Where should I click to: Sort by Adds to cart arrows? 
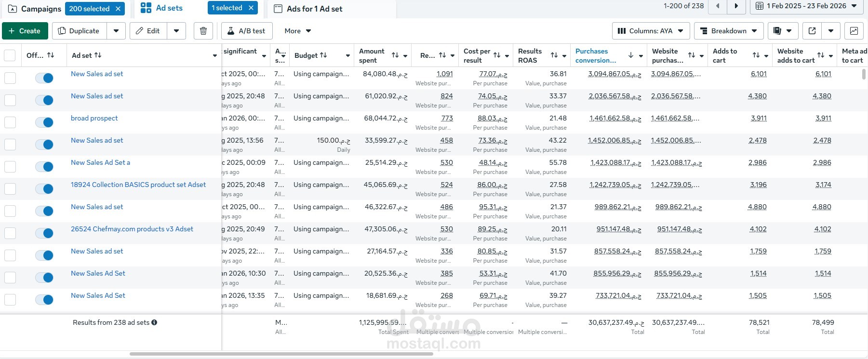tap(756, 55)
